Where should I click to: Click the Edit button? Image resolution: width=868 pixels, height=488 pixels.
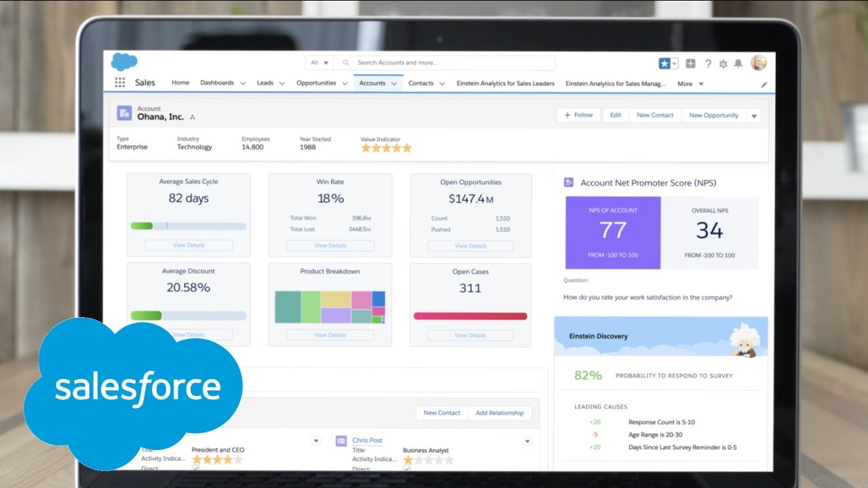[615, 115]
